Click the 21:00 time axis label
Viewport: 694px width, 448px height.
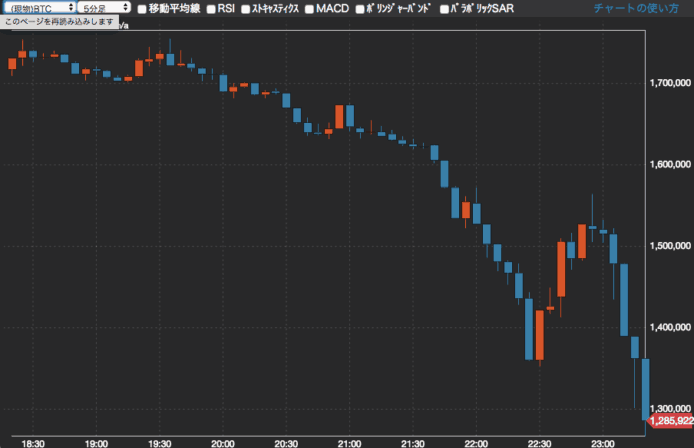350,441
